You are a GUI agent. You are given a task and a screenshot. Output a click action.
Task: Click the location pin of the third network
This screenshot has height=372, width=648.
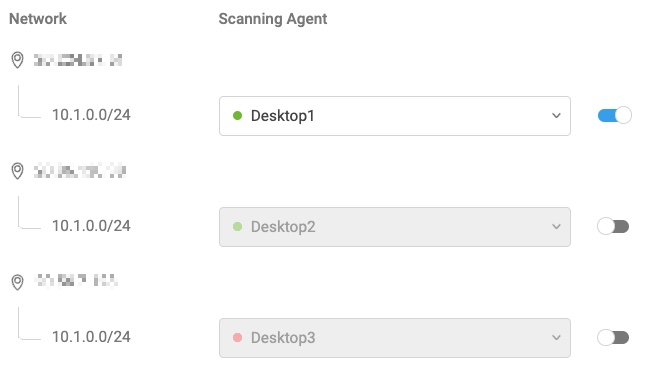(x=17, y=282)
